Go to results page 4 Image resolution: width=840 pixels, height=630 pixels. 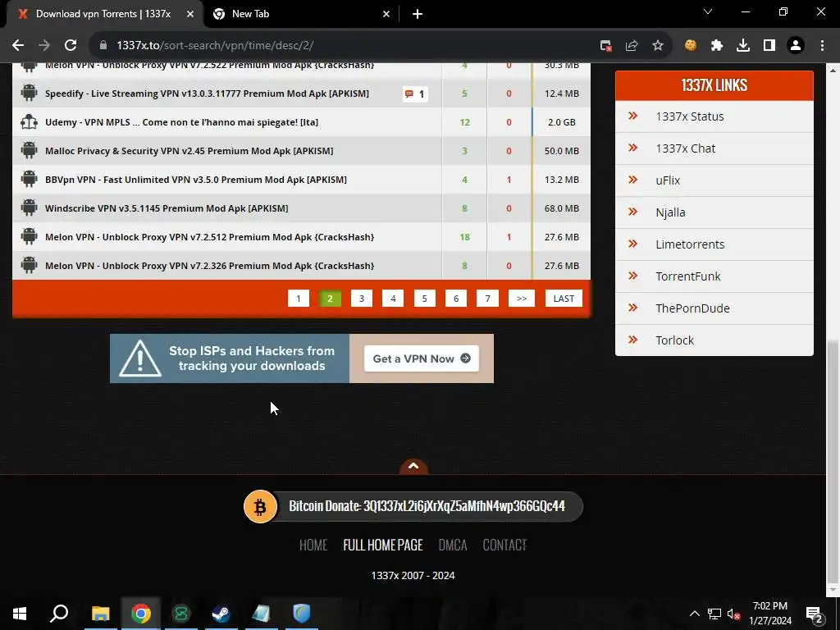click(393, 299)
